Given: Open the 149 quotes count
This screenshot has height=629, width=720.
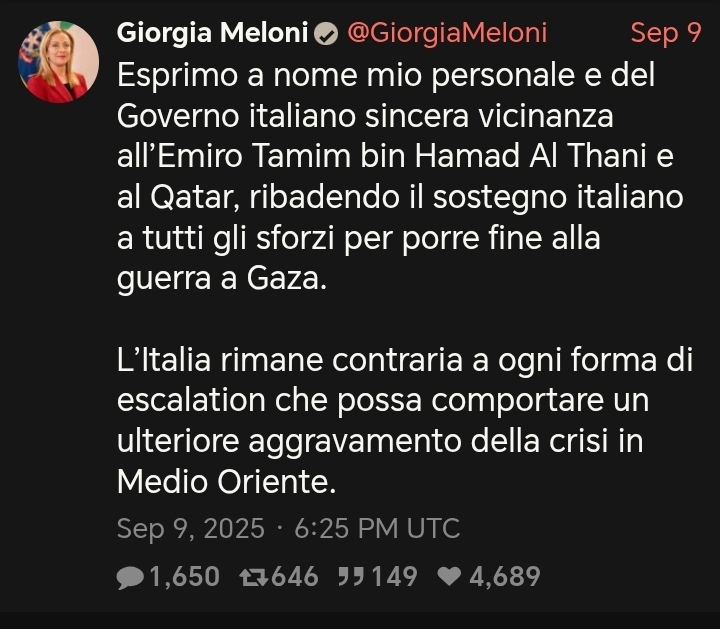Looking at the screenshot, I should (x=394, y=577).
